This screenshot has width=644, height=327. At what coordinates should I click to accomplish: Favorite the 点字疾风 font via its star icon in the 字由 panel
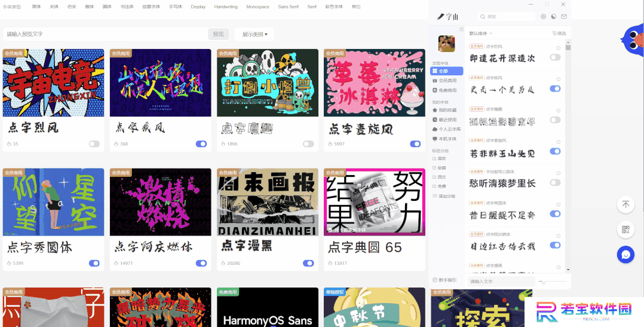coord(558,79)
